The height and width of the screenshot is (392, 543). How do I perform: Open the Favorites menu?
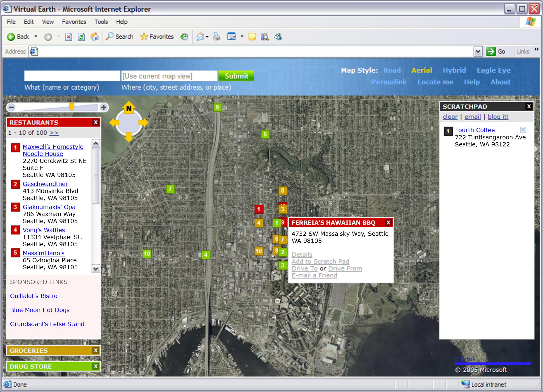(x=74, y=22)
